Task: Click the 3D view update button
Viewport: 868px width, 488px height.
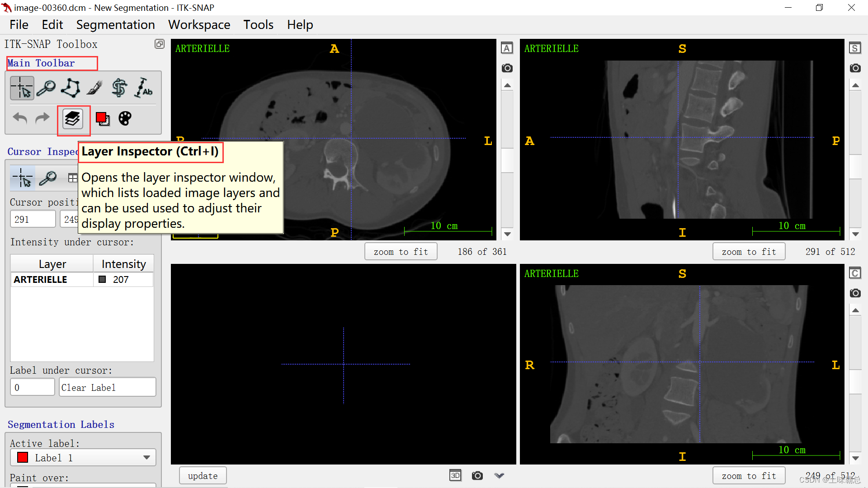Action: click(x=203, y=476)
